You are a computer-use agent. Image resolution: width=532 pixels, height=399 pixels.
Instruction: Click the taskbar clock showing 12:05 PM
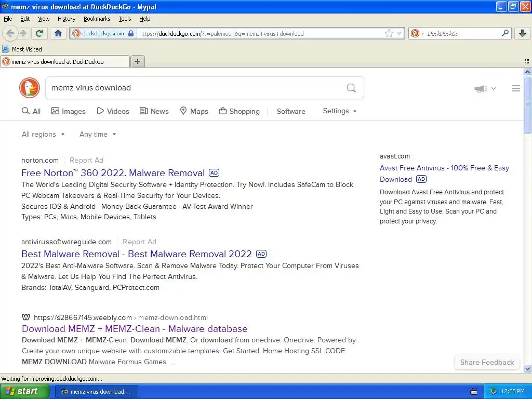[x=513, y=391]
